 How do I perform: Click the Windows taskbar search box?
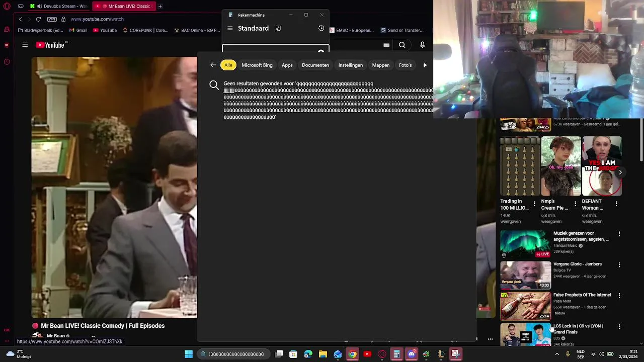click(x=234, y=354)
